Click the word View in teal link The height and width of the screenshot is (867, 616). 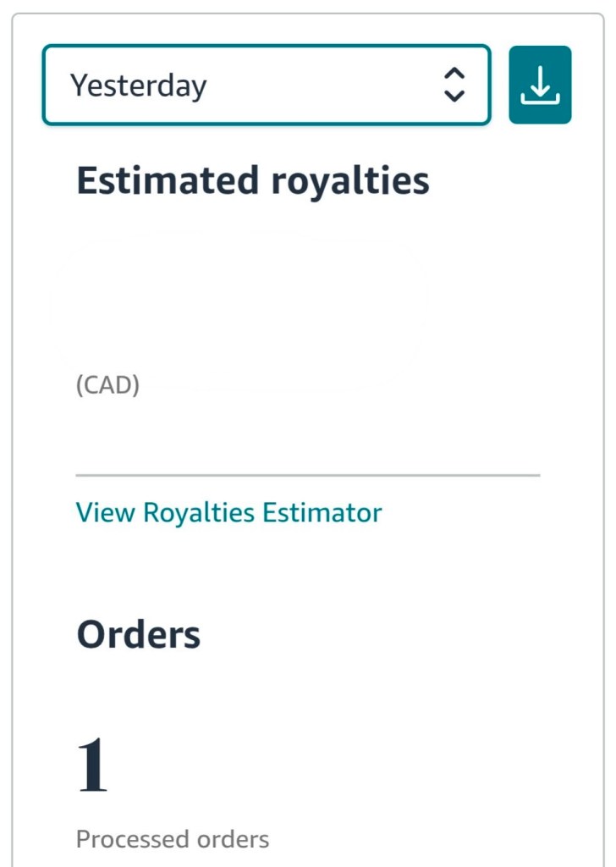click(x=106, y=512)
